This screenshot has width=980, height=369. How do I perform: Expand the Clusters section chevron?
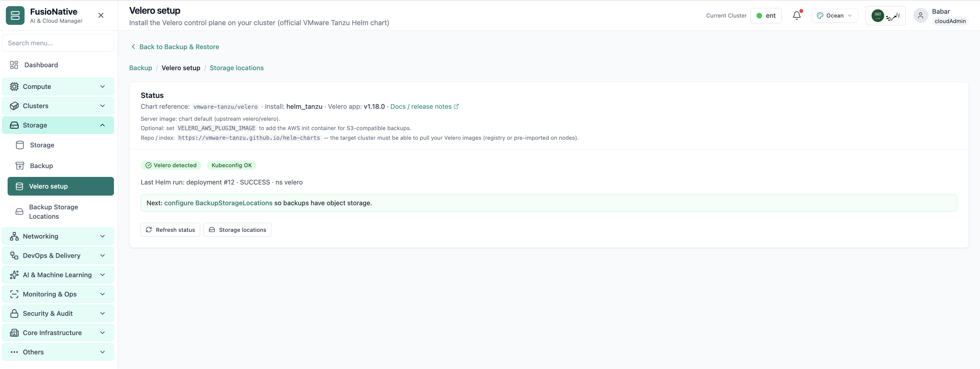(x=102, y=106)
